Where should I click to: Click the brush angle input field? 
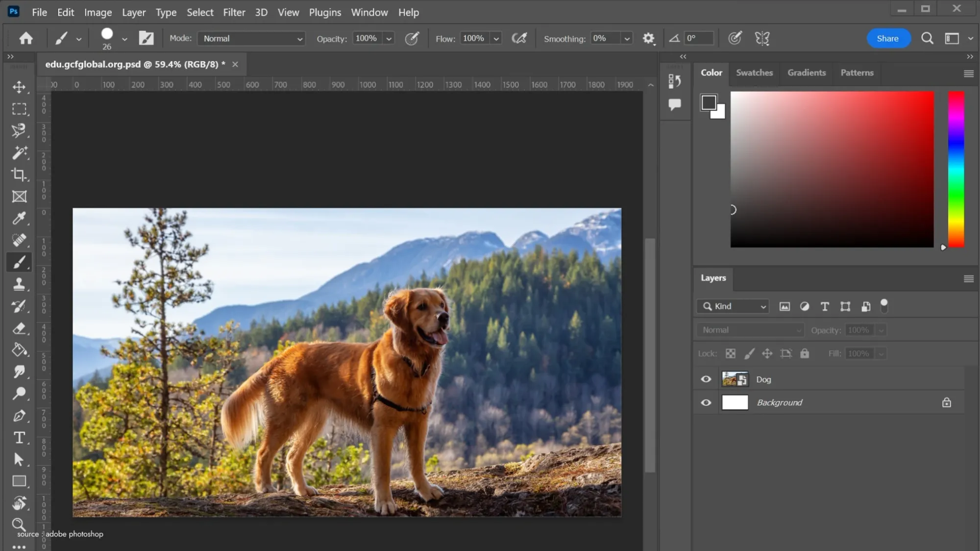pos(698,38)
